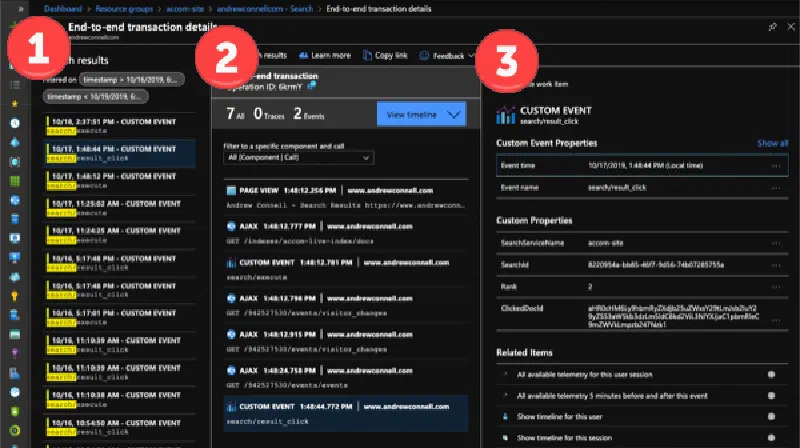Copy the Operation ID with the copy icon
This screenshot has width=800, height=448.
tap(311, 86)
